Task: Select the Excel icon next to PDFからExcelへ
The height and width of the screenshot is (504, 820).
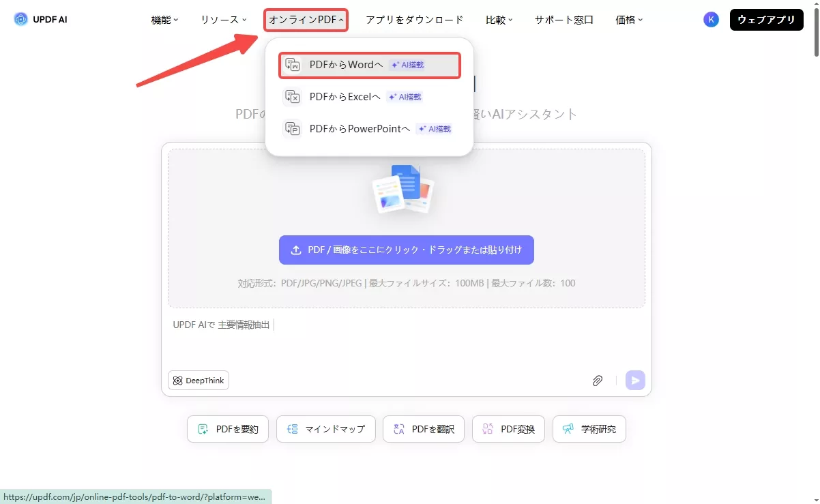Action: pyautogui.click(x=292, y=97)
